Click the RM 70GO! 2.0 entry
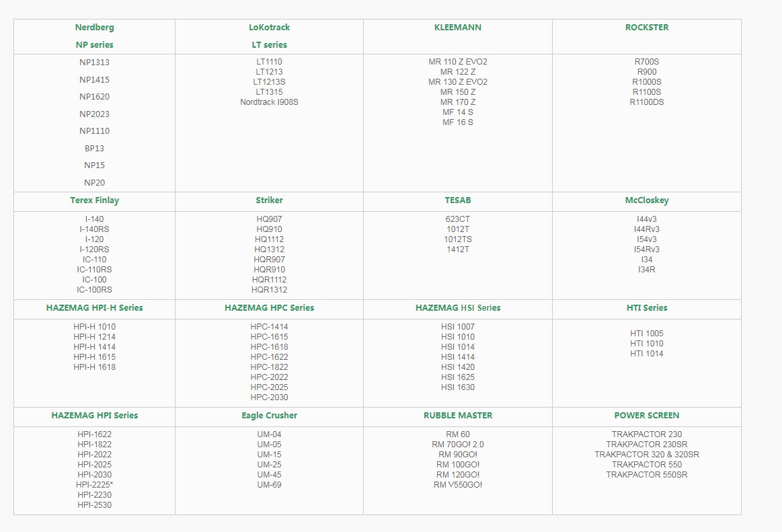This screenshot has width=782, height=532. pos(458,444)
